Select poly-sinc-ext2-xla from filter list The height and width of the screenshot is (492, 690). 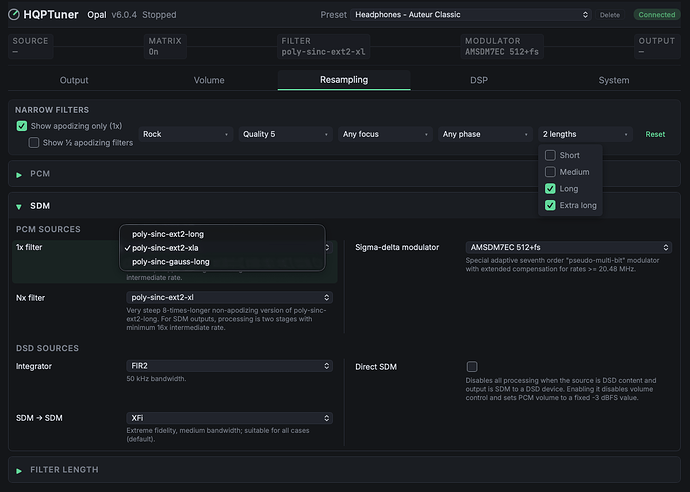pos(222,248)
